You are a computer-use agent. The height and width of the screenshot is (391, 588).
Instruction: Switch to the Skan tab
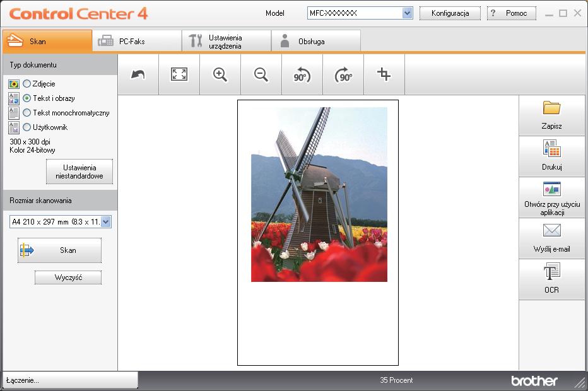tap(47, 41)
